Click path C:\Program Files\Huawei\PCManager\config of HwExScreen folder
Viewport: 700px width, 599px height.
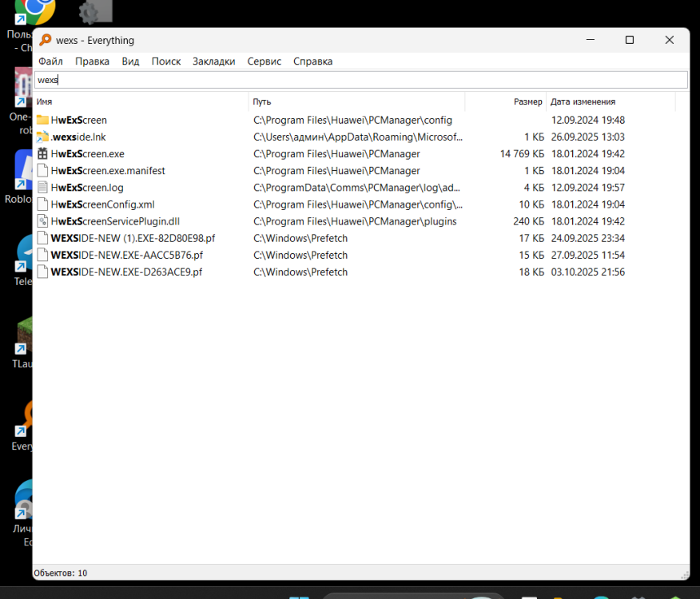352,120
